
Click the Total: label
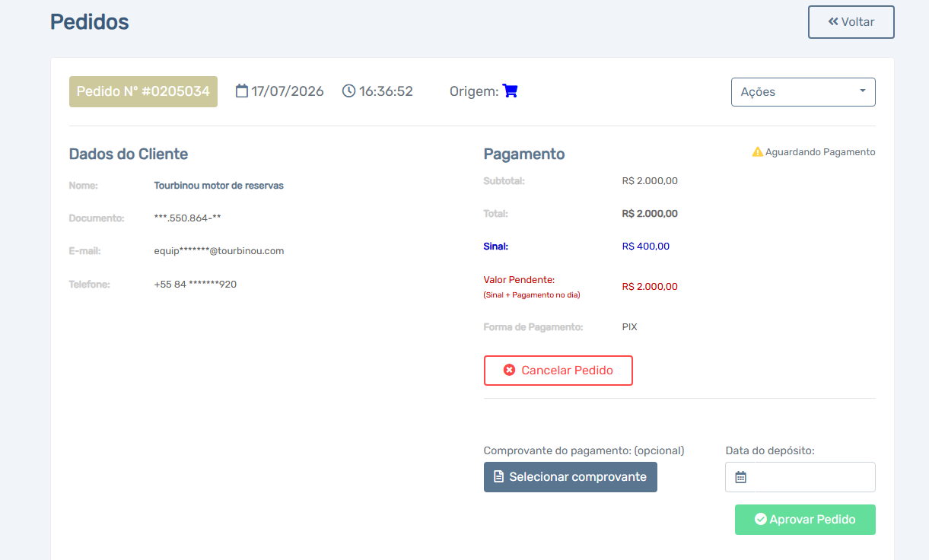[496, 214]
